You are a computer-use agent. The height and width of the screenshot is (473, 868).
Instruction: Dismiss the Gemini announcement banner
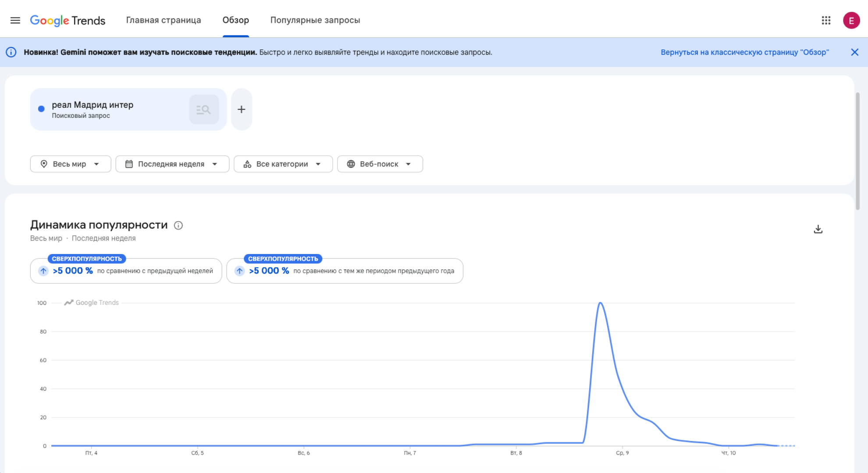point(854,52)
